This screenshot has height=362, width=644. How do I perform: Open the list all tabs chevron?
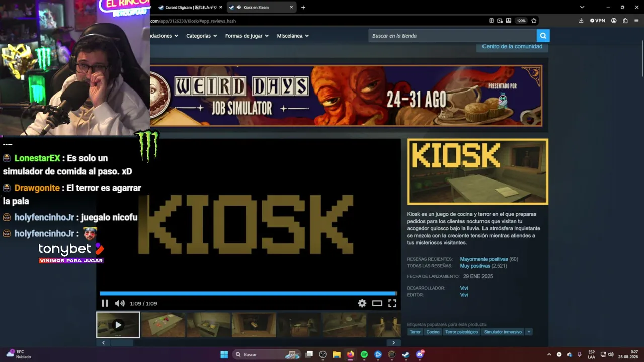tap(582, 7)
